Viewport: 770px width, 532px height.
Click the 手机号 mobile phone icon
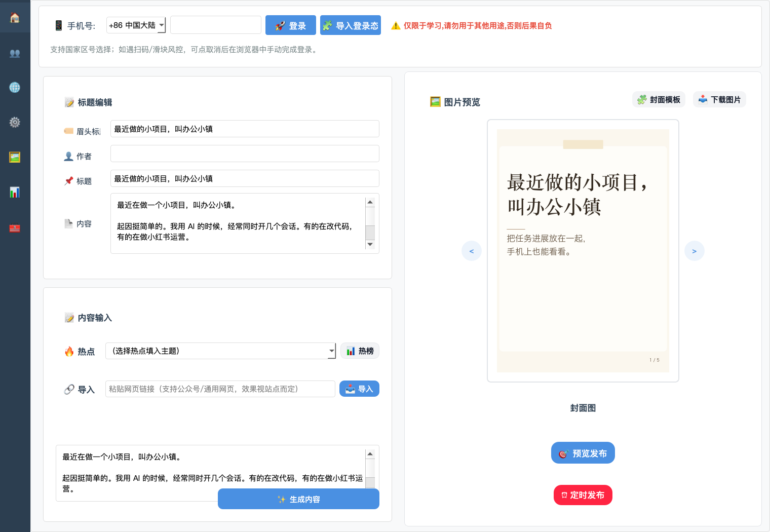click(59, 25)
